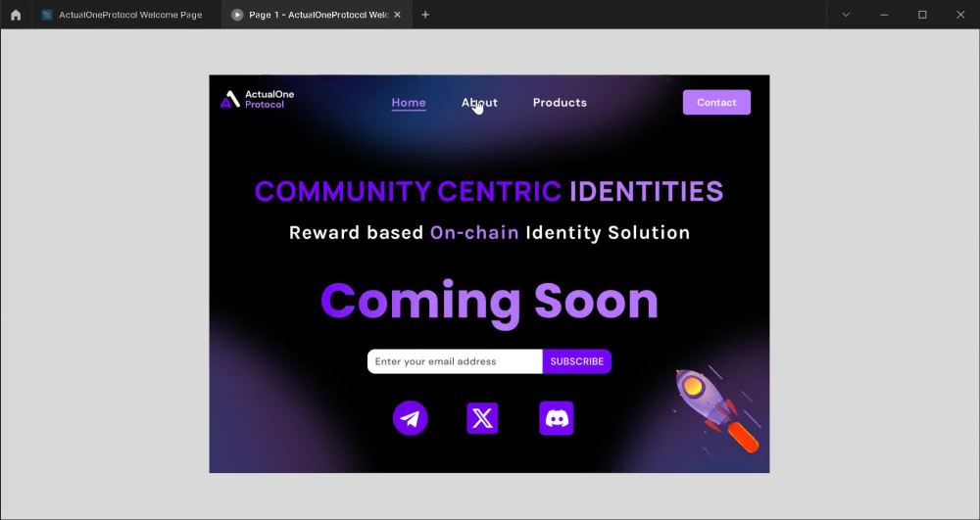Maximize the application window
980x520 pixels.
pyautogui.click(x=922, y=15)
